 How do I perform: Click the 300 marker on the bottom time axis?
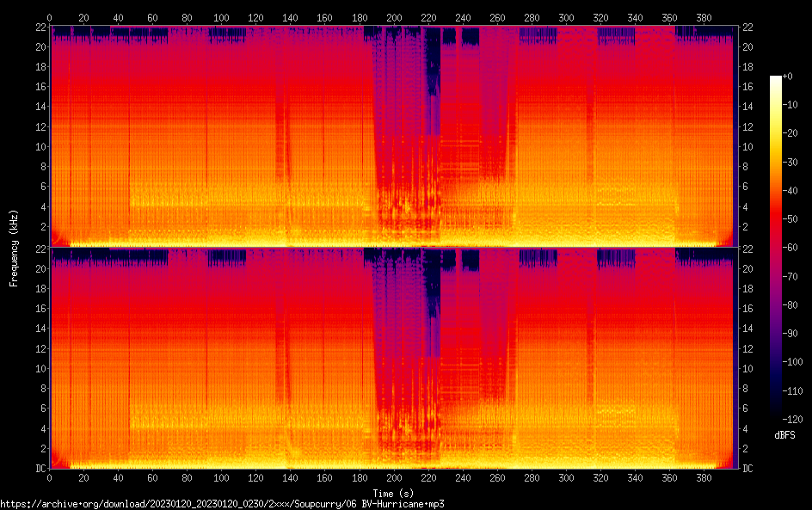coord(566,478)
